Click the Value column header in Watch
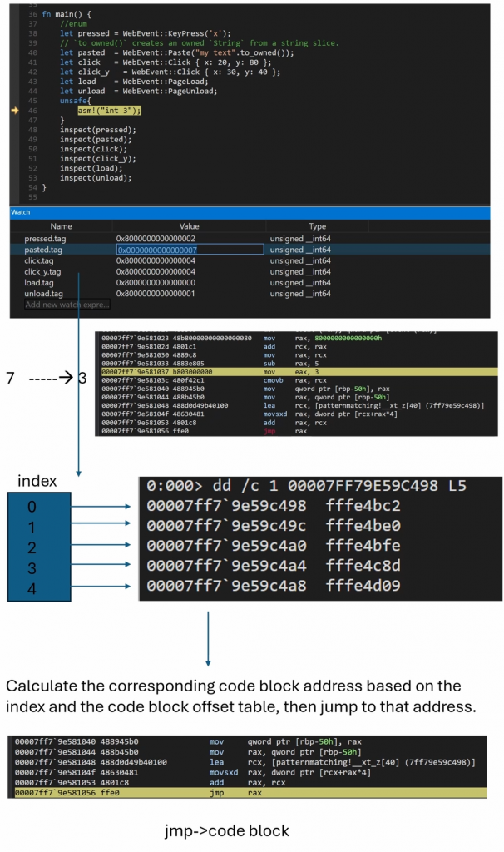This screenshot has height=852, width=504. click(189, 226)
